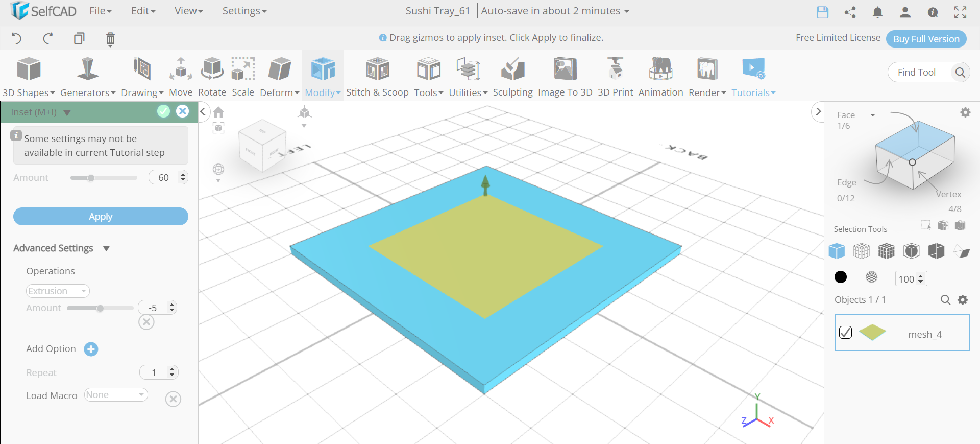Screen dimensions: 980x444
Task: Open objects list settings gear
Action: click(x=963, y=300)
